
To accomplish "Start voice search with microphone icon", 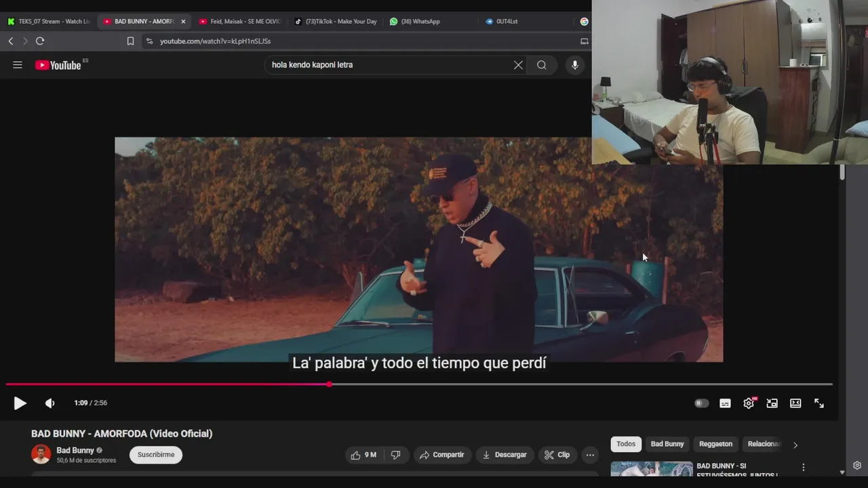I will (575, 65).
